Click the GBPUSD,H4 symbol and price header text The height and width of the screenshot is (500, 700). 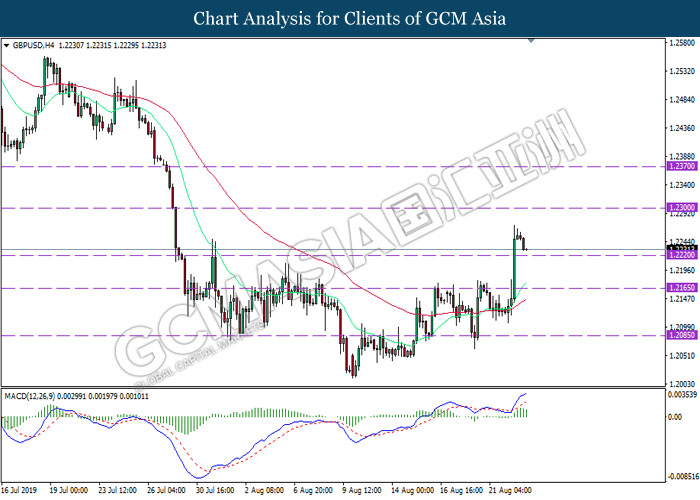tap(89, 46)
